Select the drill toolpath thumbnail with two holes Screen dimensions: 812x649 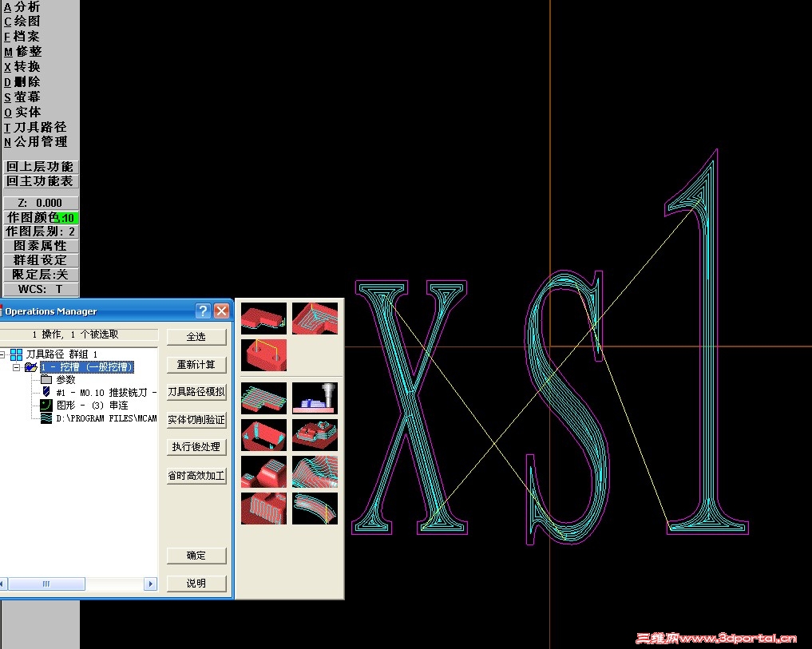(263, 354)
